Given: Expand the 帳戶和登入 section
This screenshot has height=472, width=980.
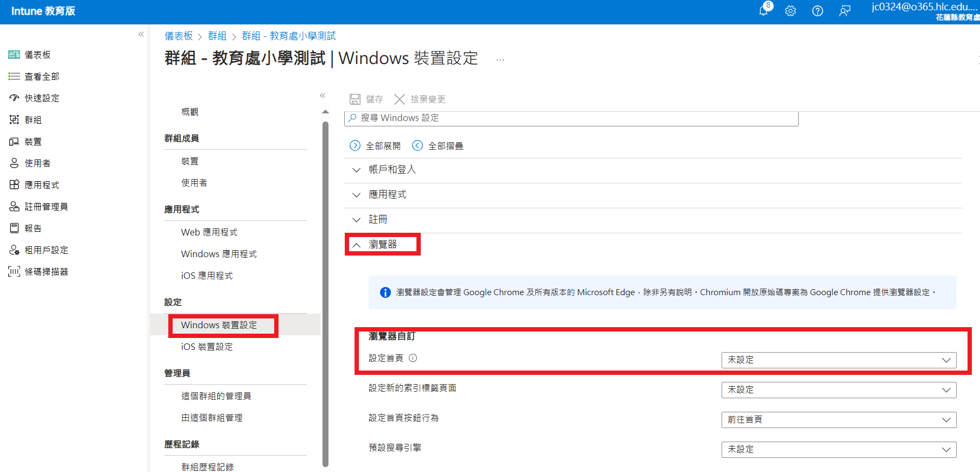Looking at the screenshot, I should (x=392, y=170).
